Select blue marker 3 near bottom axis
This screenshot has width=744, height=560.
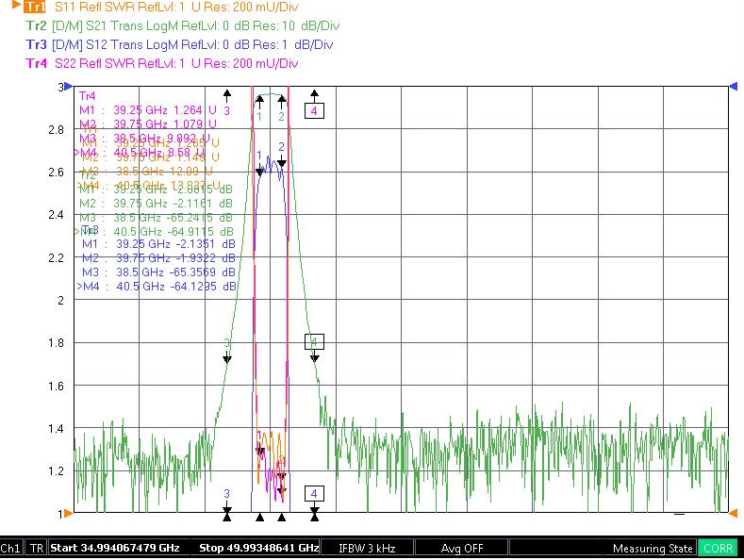coord(227,494)
